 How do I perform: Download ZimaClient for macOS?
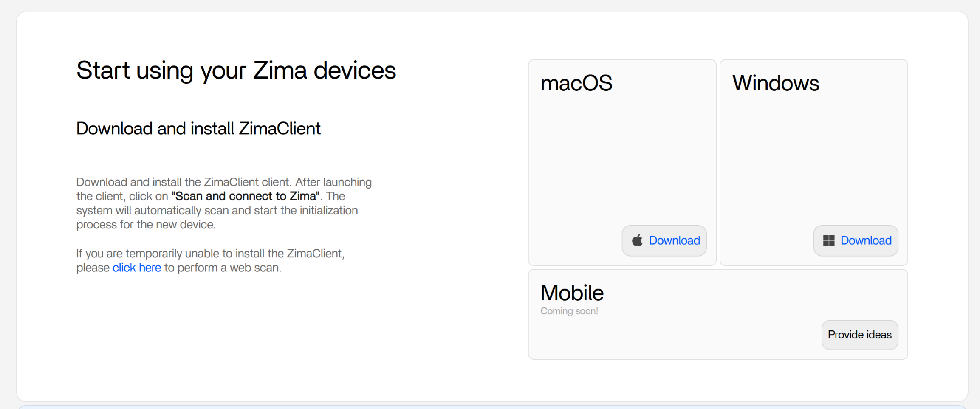tap(664, 241)
